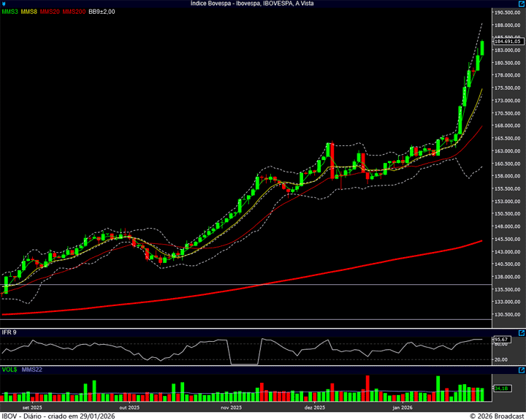Click the current price tag 184.691,05
The image size is (526, 420).
point(506,42)
